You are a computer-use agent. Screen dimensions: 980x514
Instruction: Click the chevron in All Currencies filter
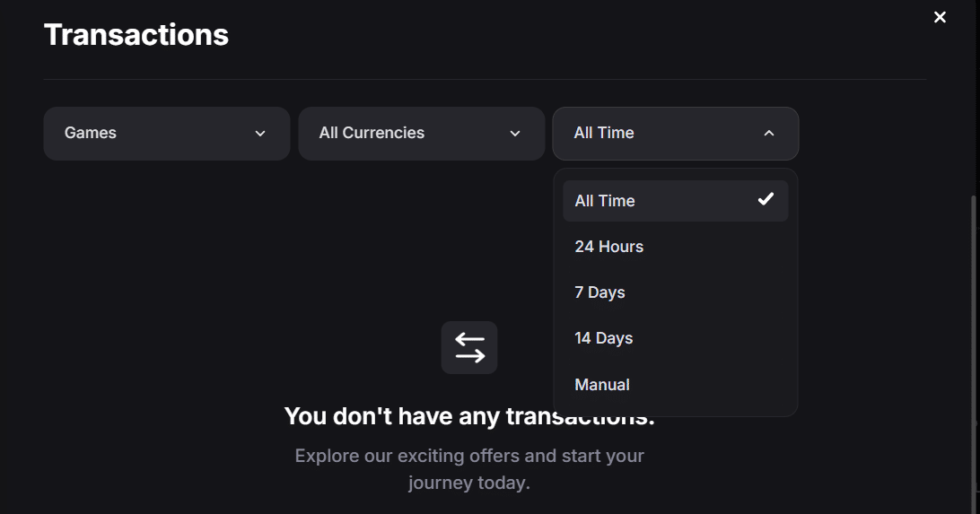click(515, 134)
